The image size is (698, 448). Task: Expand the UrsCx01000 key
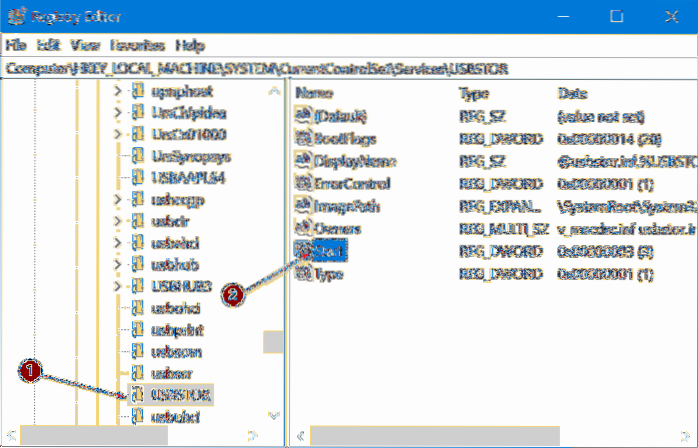pos(118,134)
